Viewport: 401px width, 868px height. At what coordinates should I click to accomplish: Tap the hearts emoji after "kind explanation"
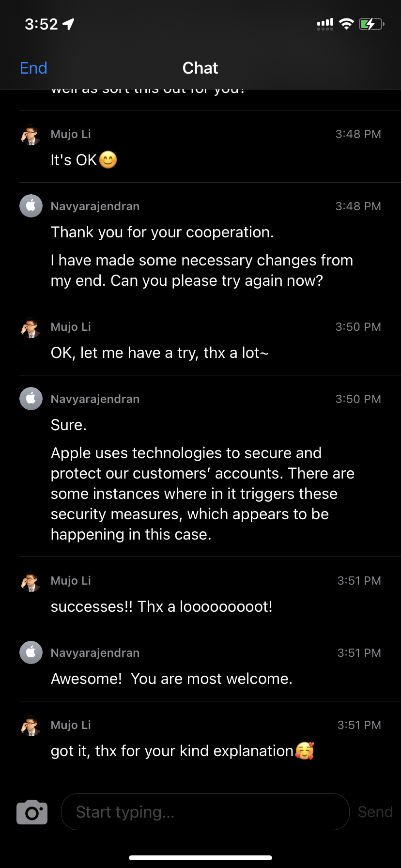click(305, 751)
